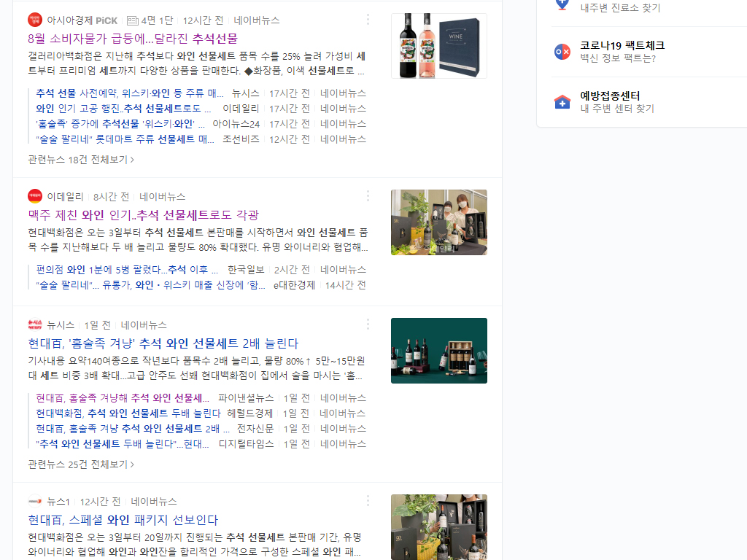747x560 pixels.
Task: Open headline 현대百, 스페셜 와인 패키지 선보인다
Action: [123, 519]
